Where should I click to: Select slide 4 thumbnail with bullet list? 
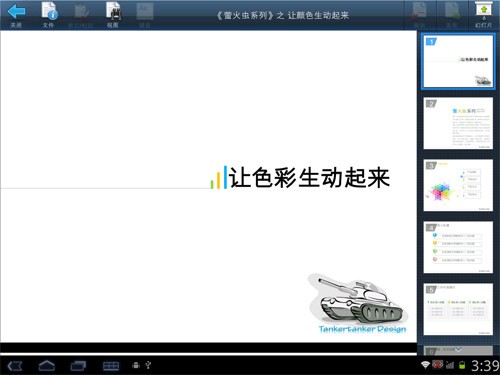(x=458, y=247)
